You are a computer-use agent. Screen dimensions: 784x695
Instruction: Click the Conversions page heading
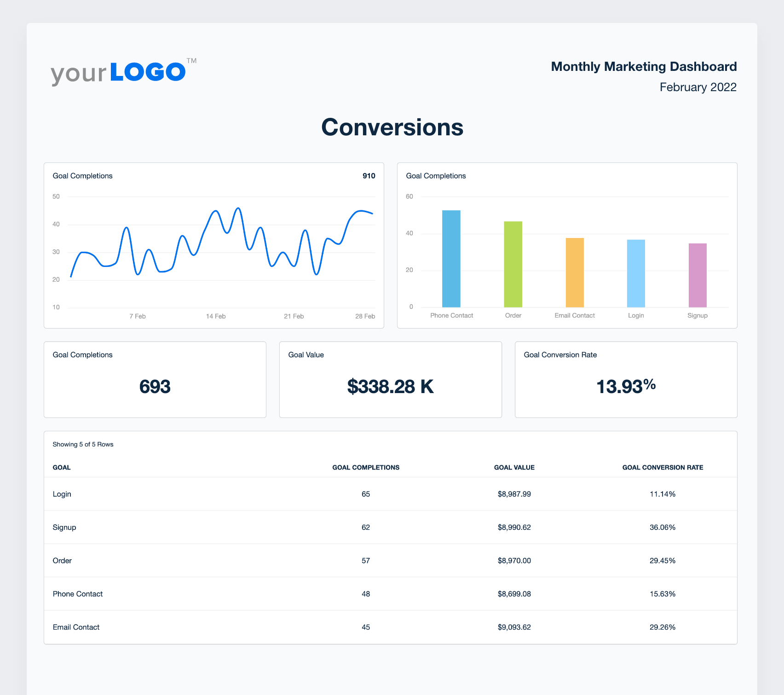392,127
